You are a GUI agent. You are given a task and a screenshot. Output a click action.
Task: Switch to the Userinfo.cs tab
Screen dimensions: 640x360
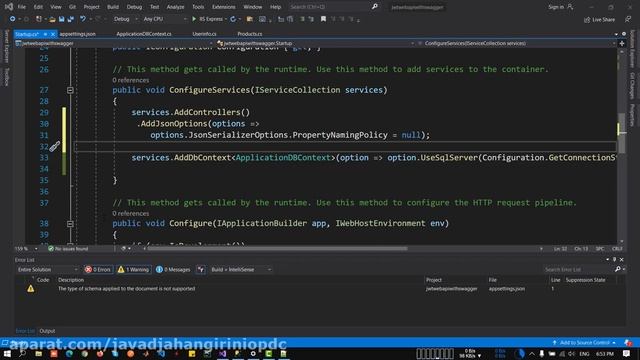point(204,34)
